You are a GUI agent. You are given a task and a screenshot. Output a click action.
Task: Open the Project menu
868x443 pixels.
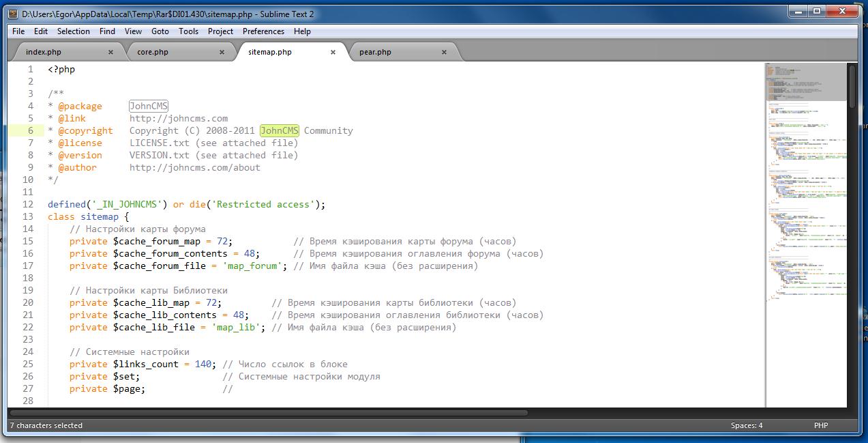click(x=220, y=31)
